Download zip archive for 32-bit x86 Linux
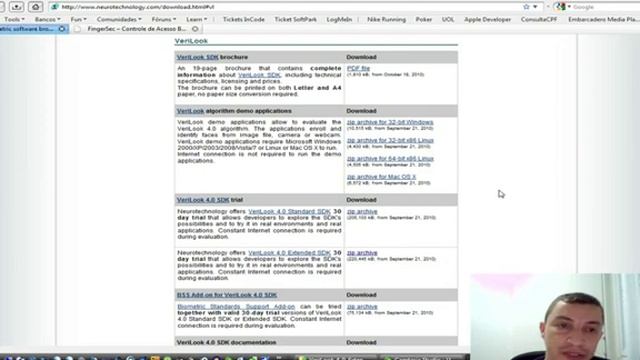This screenshot has height=360, width=640. click(x=390, y=140)
